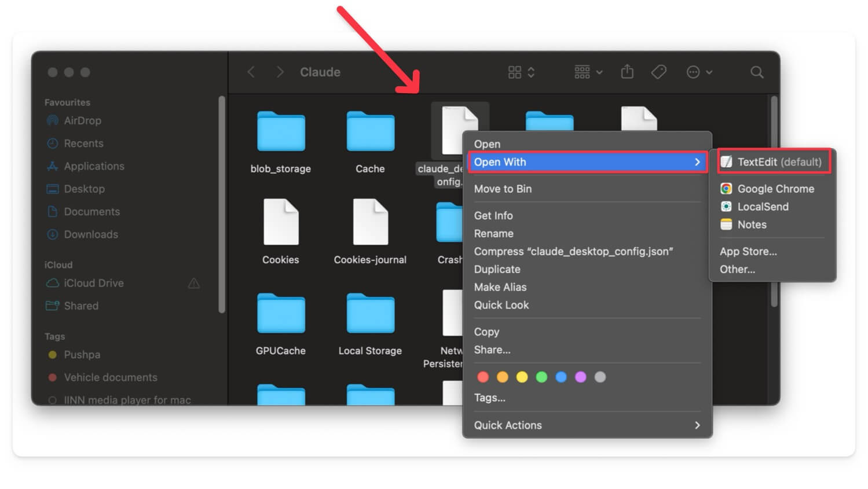Click the LocalSend icon in submenu
This screenshot has height=489, width=868.
(x=726, y=207)
